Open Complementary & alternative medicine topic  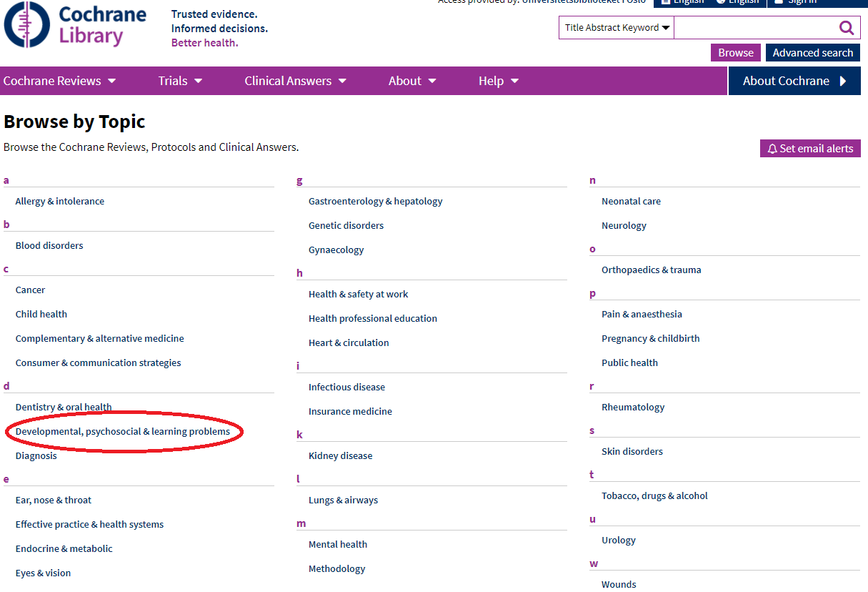point(100,339)
